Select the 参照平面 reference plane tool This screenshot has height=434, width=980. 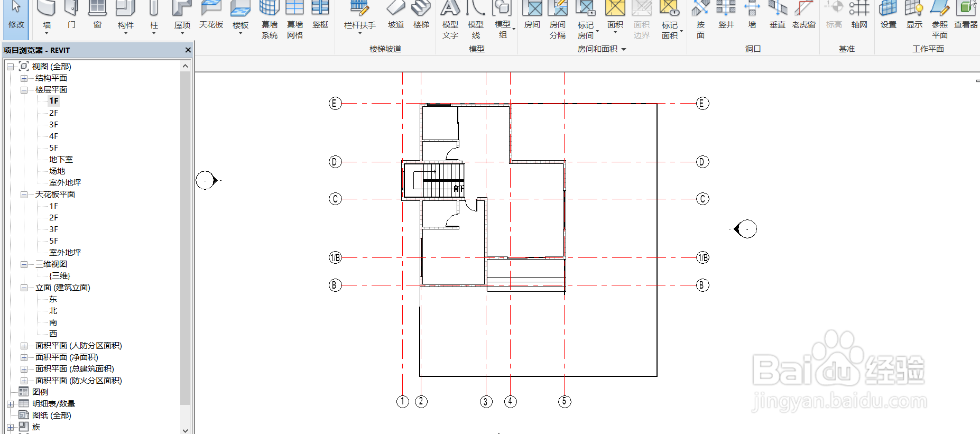coord(940,20)
